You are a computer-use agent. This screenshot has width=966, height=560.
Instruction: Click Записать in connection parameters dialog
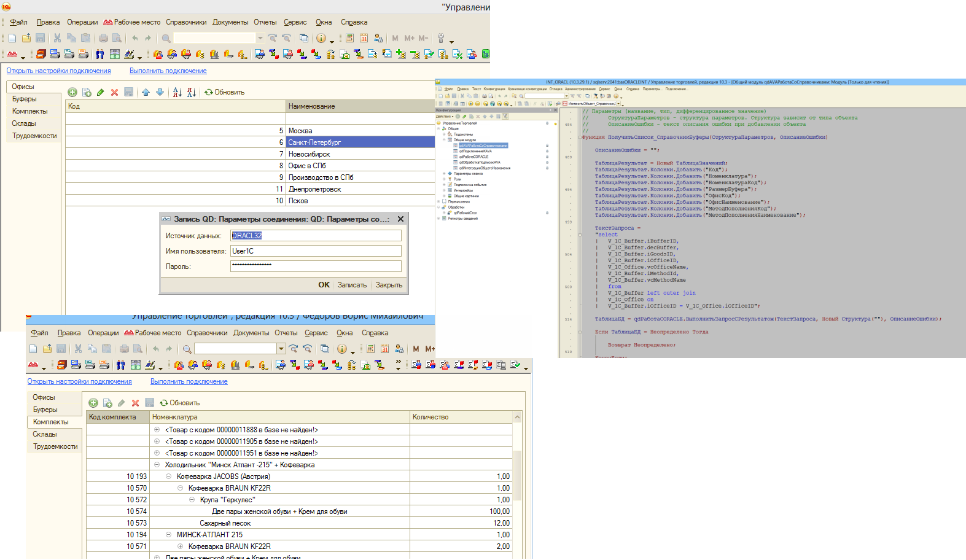point(352,285)
